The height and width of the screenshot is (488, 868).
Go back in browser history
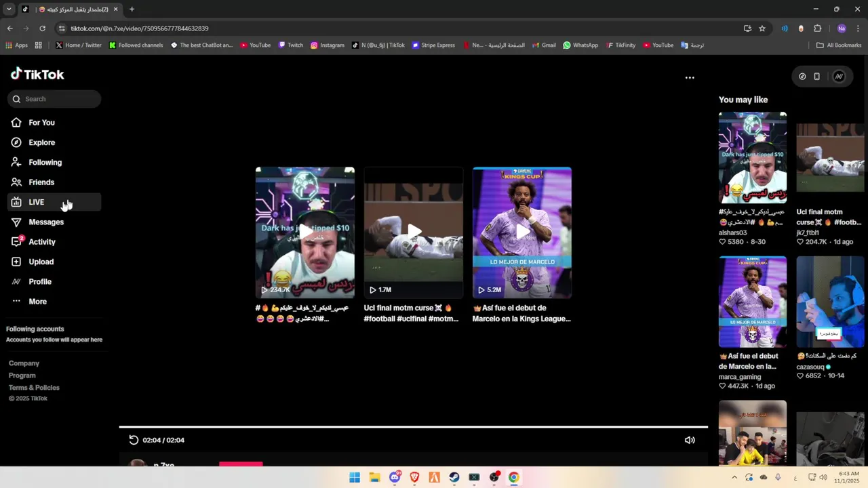(9, 28)
